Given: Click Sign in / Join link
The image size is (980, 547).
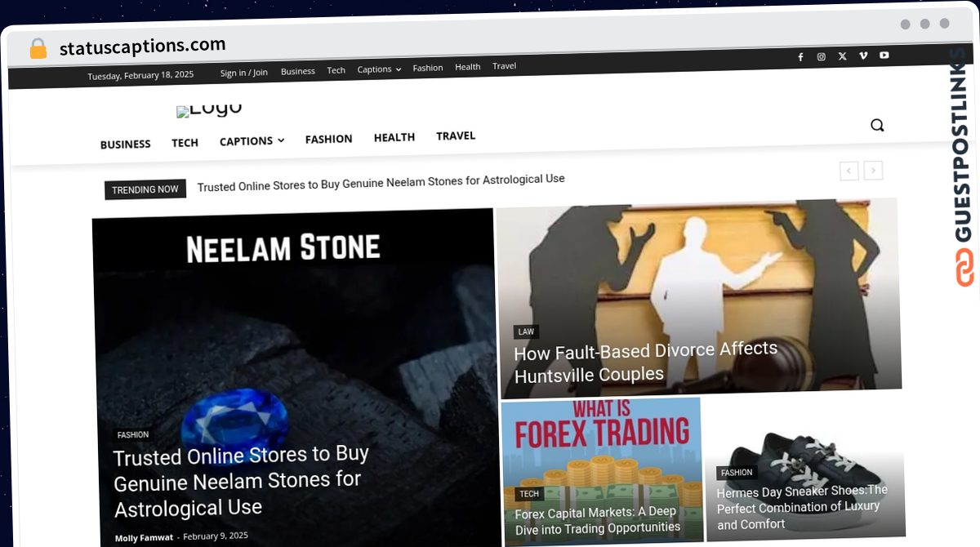Looking at the screenshot, I should coord(243,73).
